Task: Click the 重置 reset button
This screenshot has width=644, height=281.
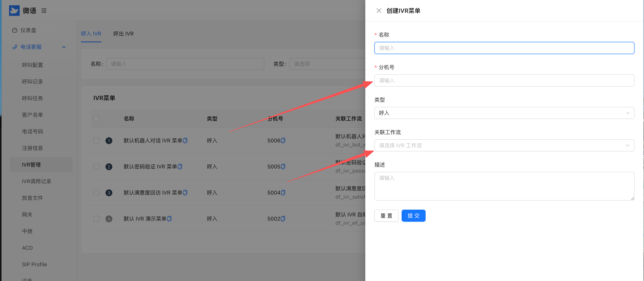Action: pos(386,215)
